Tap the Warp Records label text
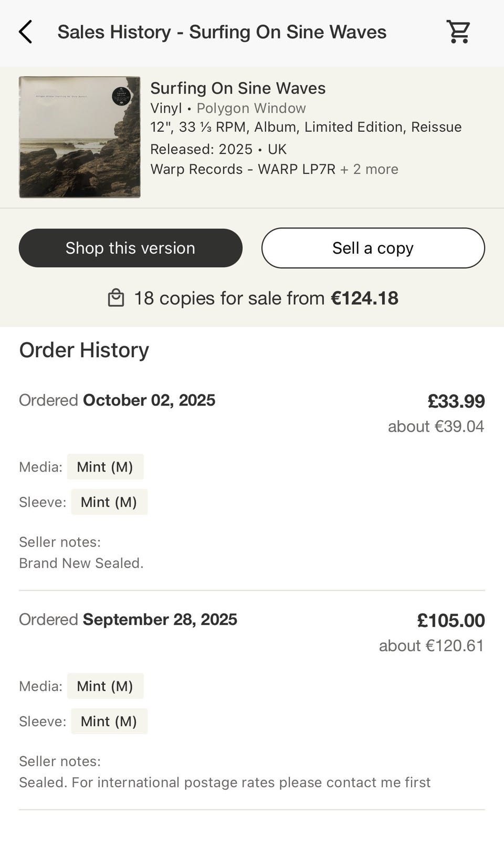 pyautogui.click(x=196, y=169)
